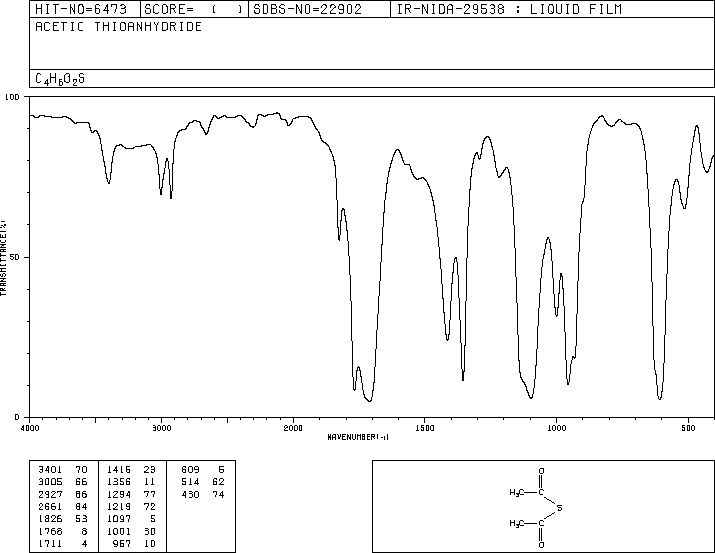Click the sulfur atom S in the structure
The width and height of the screenshot is (715, 553).
click(x=561, y=509)
